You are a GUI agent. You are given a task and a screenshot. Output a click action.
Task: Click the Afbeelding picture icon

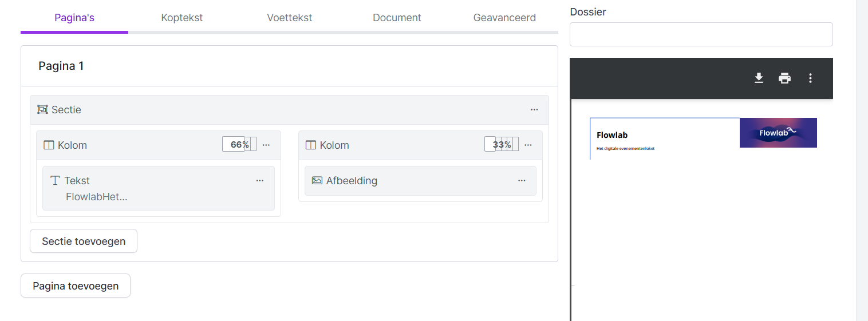point(317,181)
